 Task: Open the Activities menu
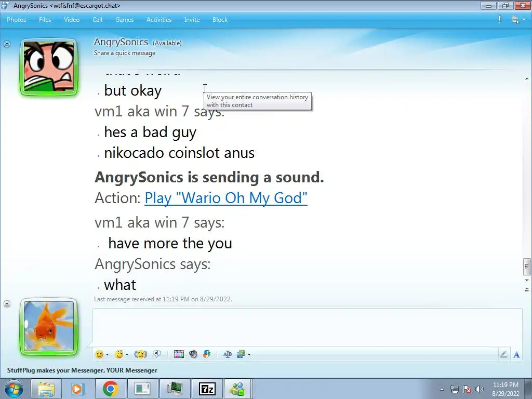[159, 20]
